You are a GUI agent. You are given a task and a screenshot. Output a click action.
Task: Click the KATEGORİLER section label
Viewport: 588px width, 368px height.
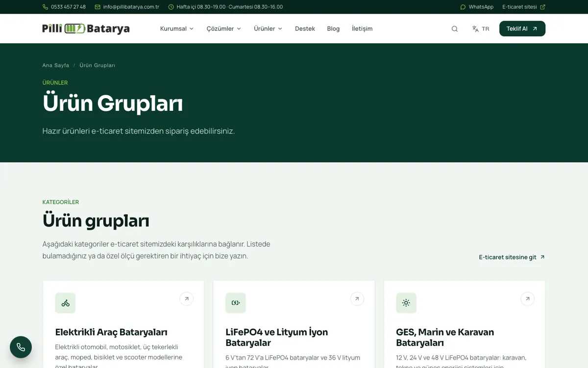(61, 202)
